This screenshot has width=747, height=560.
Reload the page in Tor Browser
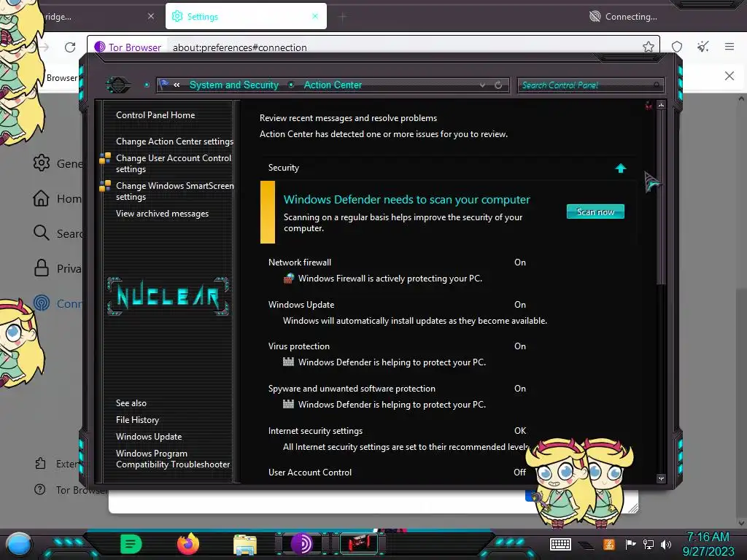coord(70,47)
